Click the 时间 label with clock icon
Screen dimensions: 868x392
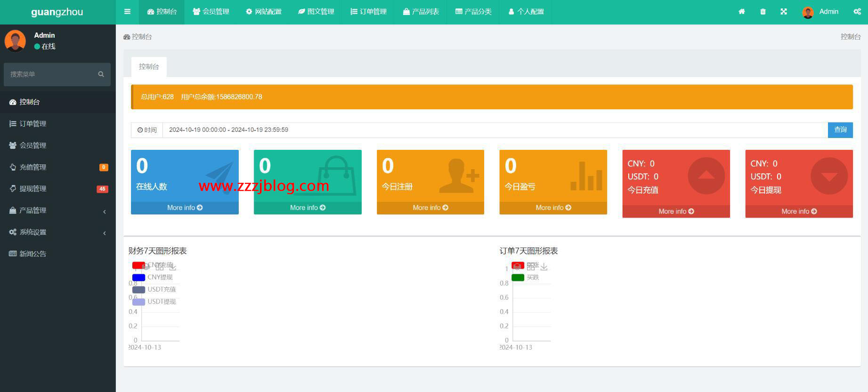tap(147, 130)
